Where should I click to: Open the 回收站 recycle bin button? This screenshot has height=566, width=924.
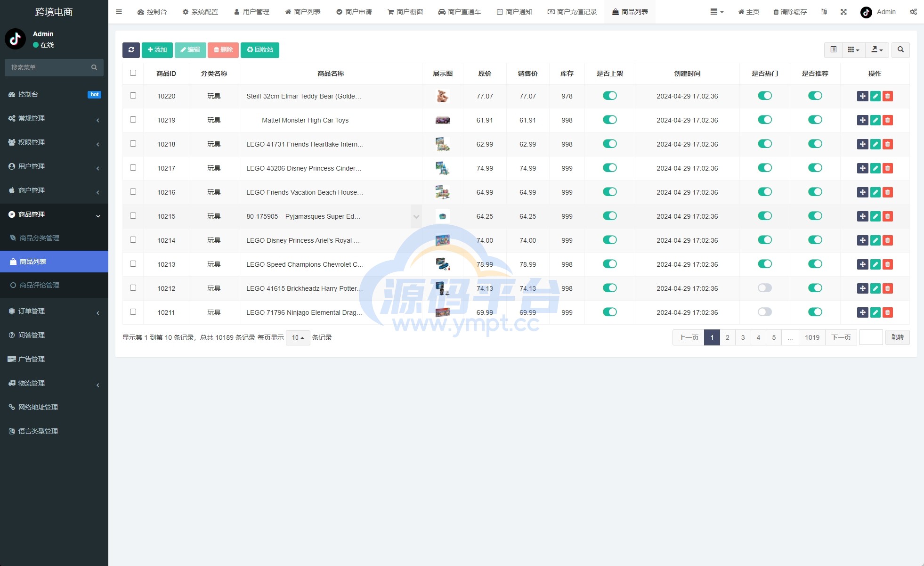click(260, 50)
